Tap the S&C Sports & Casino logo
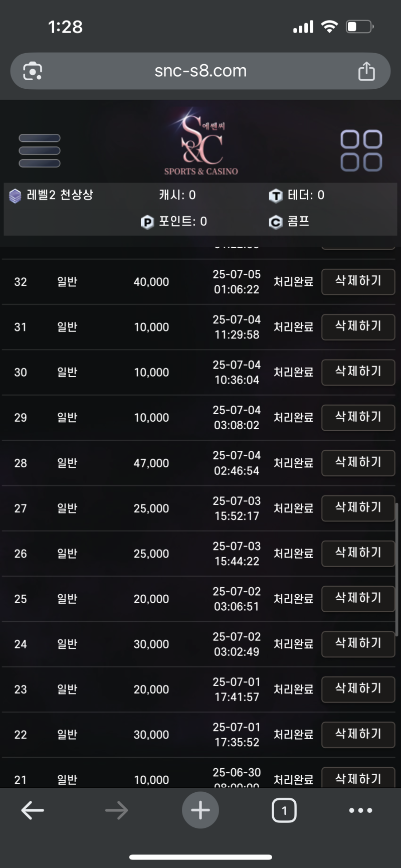 [x=201, y=144]
